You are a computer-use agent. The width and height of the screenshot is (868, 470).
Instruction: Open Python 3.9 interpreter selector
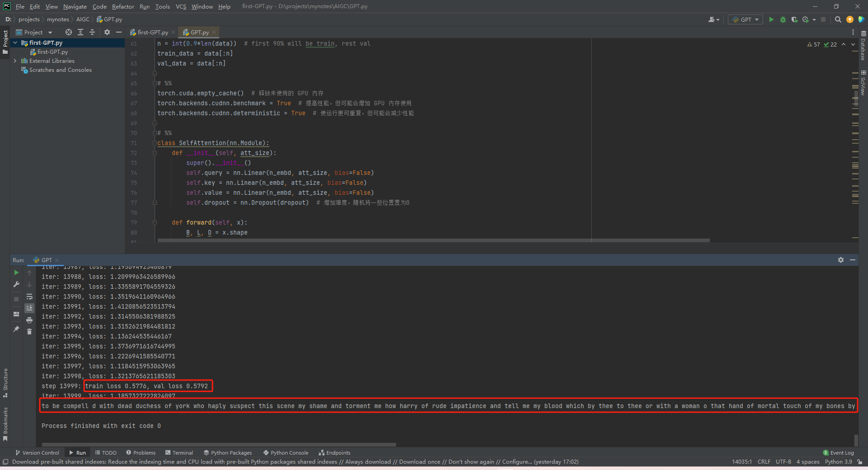coord(838,461)
